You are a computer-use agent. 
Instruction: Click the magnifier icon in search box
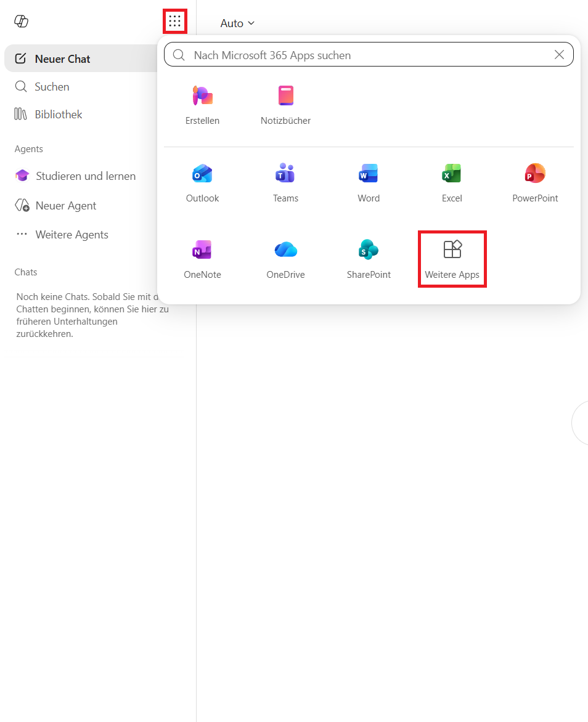click(x=179, y=55)
